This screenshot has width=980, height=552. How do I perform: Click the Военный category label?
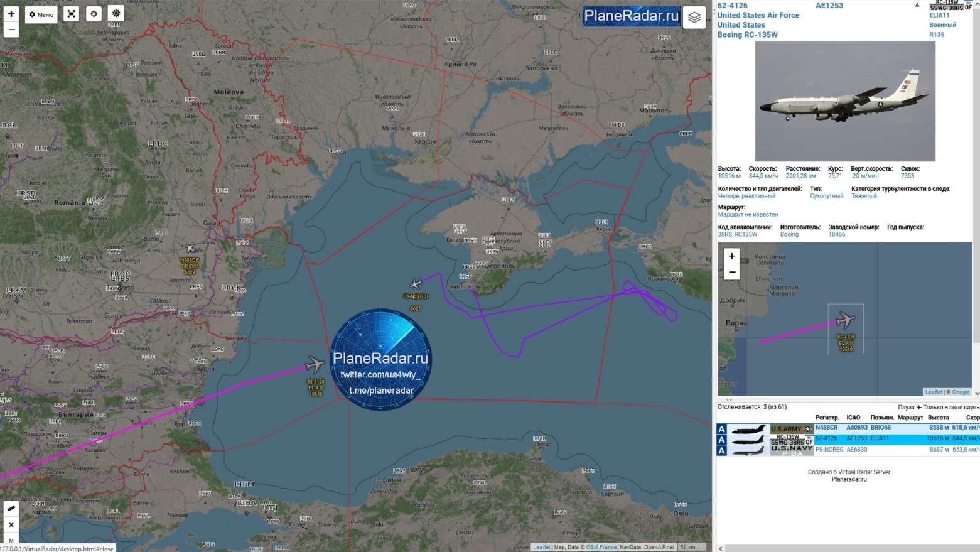pyautogui.click(x=943, y=25)
